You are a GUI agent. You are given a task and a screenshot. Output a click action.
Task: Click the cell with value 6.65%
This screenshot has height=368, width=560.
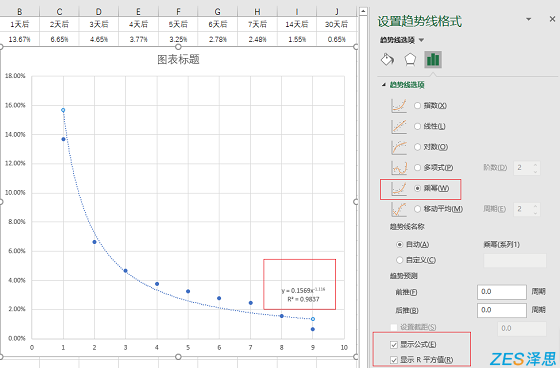(x=59, y=39)
